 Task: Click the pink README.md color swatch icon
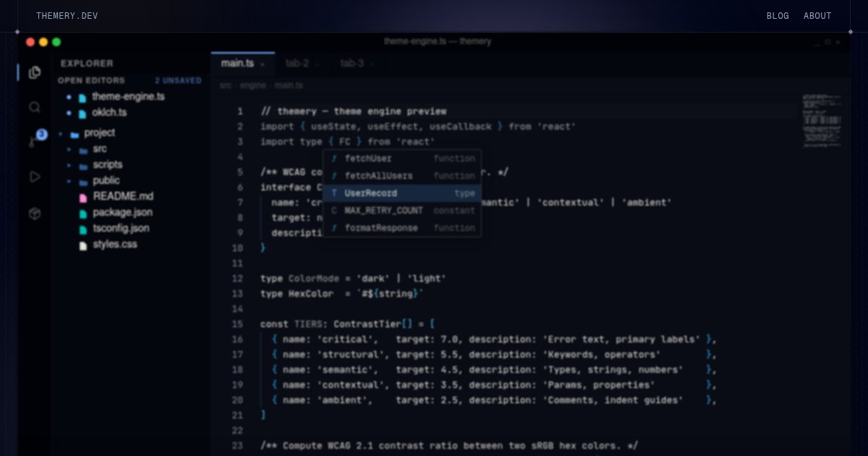pos(82,196)
